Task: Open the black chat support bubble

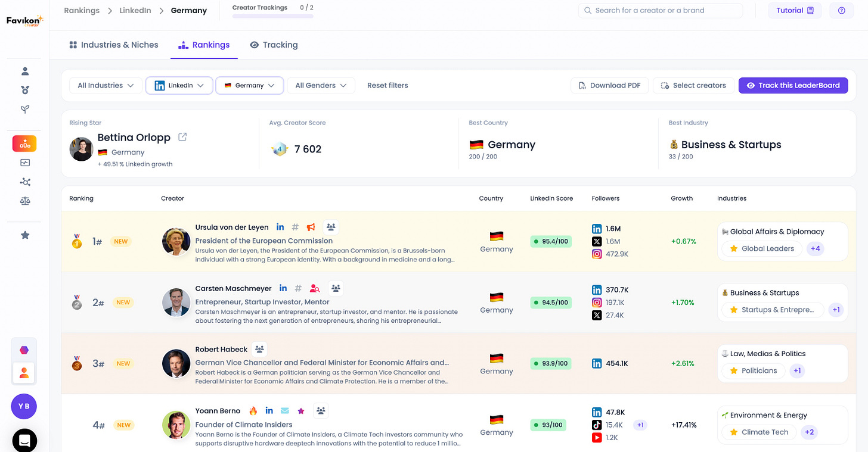Action: 24,441
